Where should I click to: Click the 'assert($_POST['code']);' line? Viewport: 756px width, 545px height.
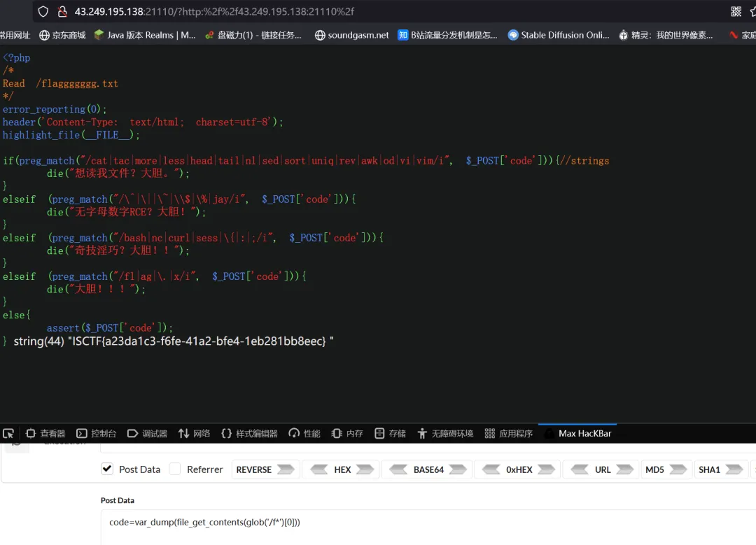[x=109, y=327]
